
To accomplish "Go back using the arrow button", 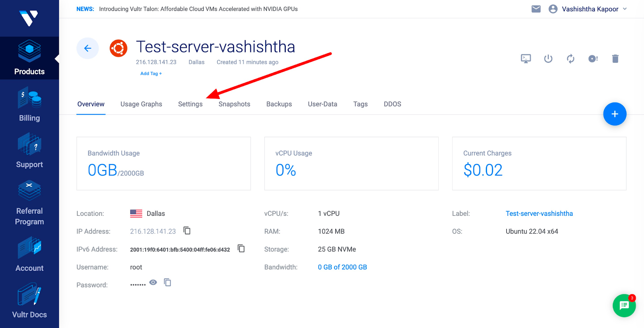I will pos(88,48).
